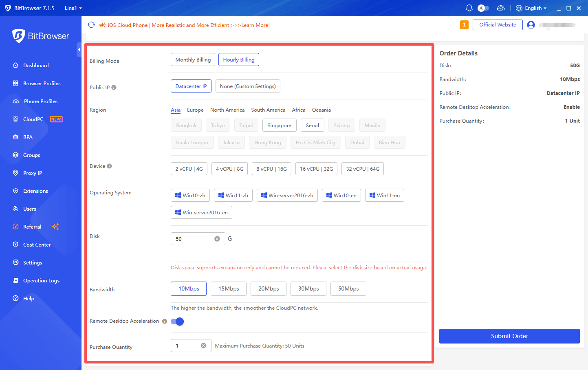Click the Disk size input field

click(x=198, y=239)
